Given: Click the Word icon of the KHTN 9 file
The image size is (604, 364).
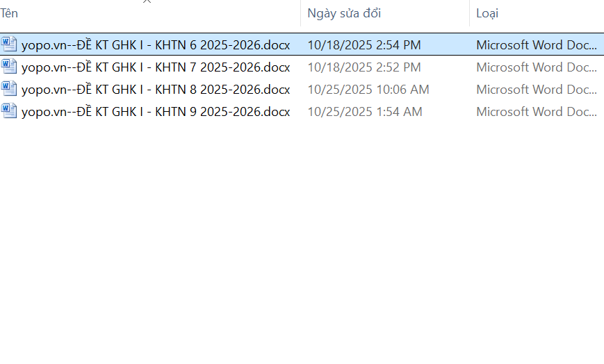Looking at the screenshot, I should click(x=9, y=111).
